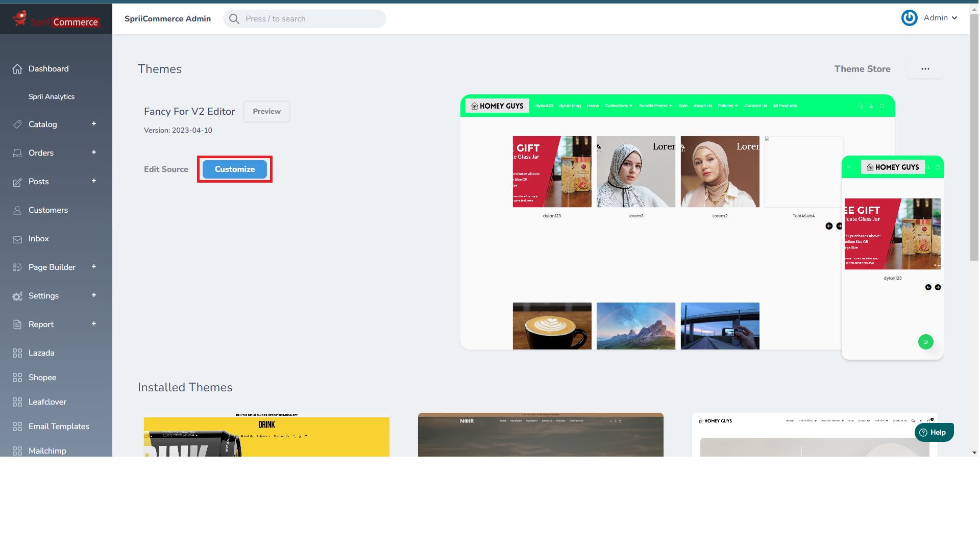Image resolution: width=980 pixels, height=551 pixels.
Task: Click the Customers person icon
Action: [x=17, y=210]
